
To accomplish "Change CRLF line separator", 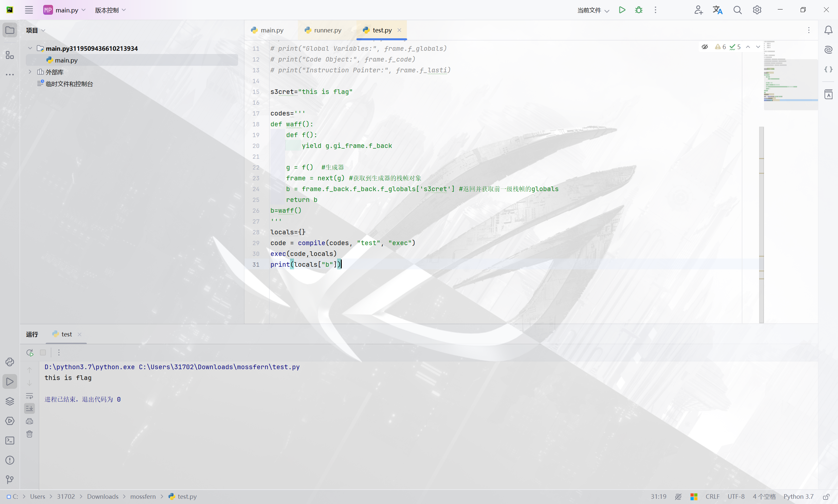I will coord(712,496).
